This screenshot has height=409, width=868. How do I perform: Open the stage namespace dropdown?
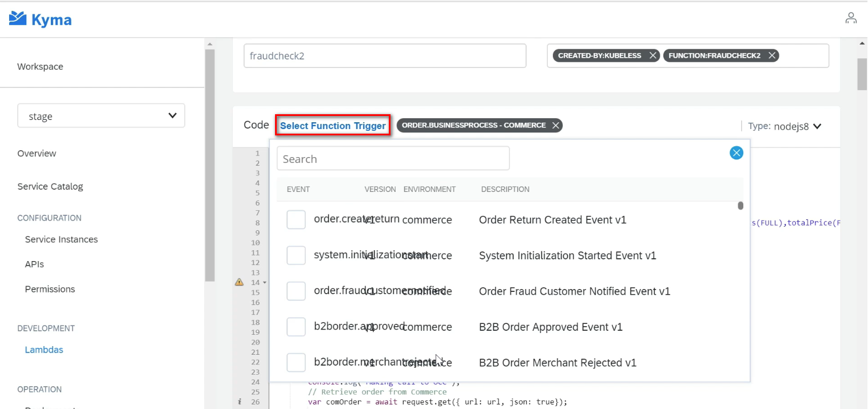coord(101,115)
